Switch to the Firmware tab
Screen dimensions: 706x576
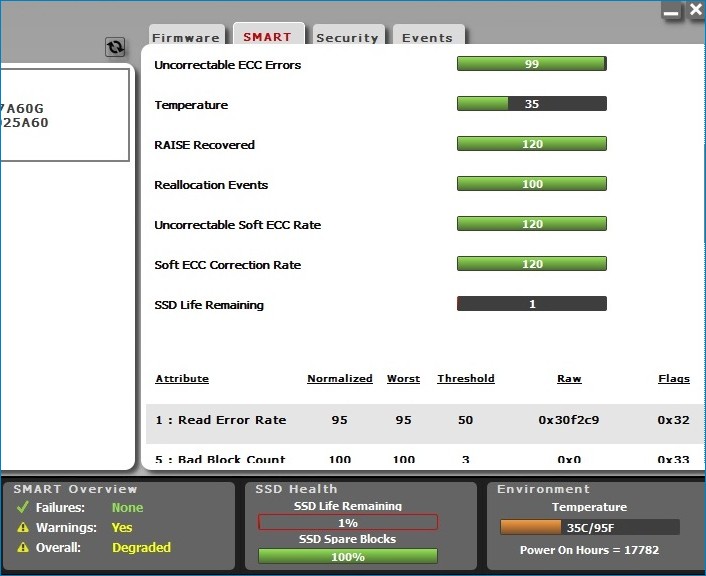tap(186, 37)
